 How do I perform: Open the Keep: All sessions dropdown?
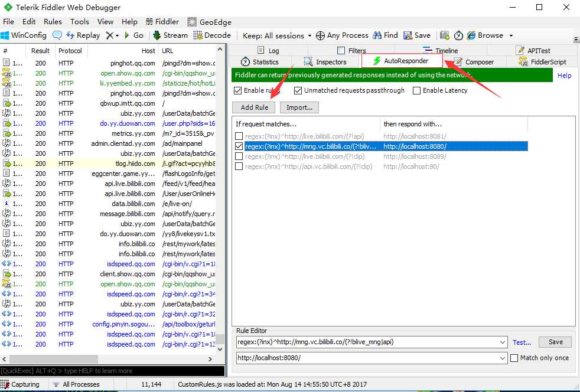click(x=276, y=35)
